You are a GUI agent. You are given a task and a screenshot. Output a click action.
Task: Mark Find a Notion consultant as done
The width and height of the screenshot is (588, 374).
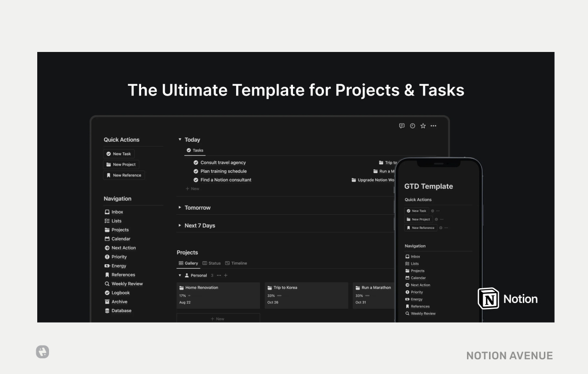(x=196, y=180)
